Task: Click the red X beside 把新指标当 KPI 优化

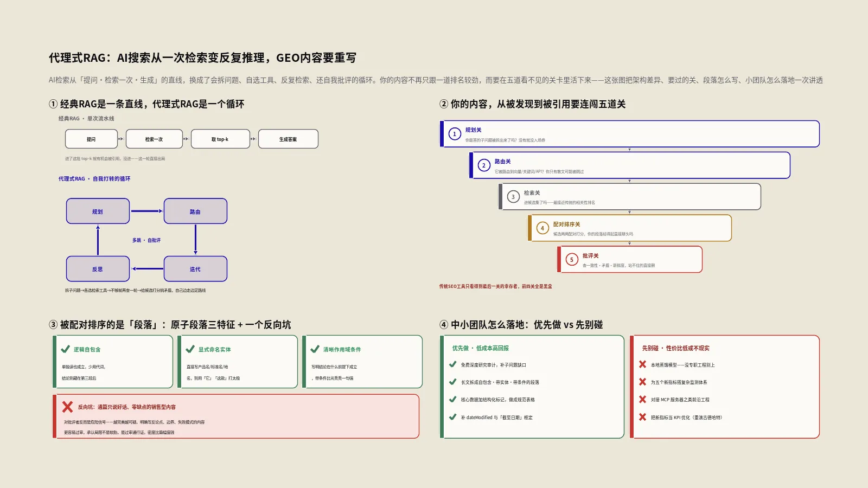Action: pos(643,417)
